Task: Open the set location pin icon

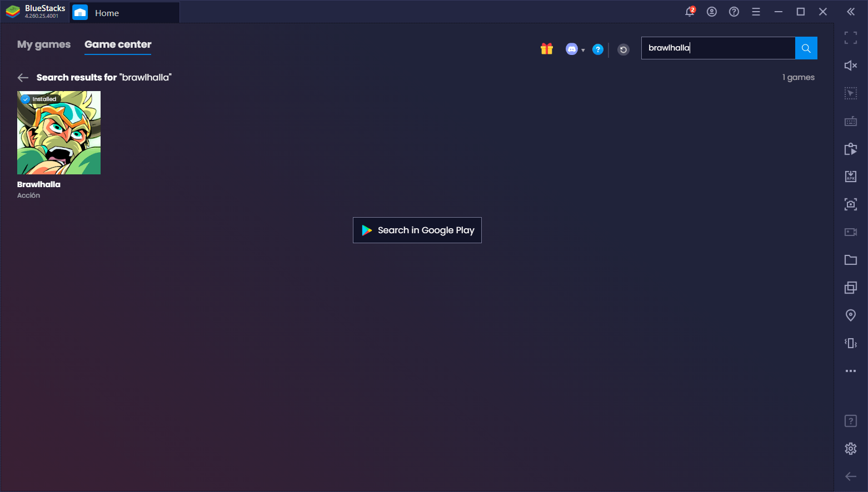Action: click(851, 315)
